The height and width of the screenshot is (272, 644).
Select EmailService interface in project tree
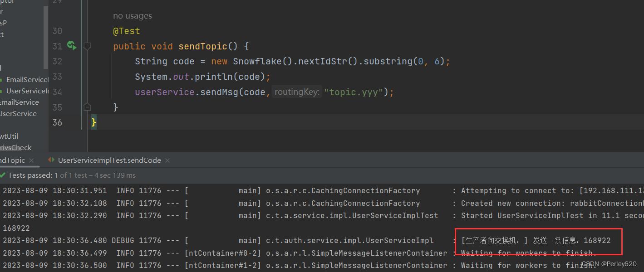coord(20,102)
